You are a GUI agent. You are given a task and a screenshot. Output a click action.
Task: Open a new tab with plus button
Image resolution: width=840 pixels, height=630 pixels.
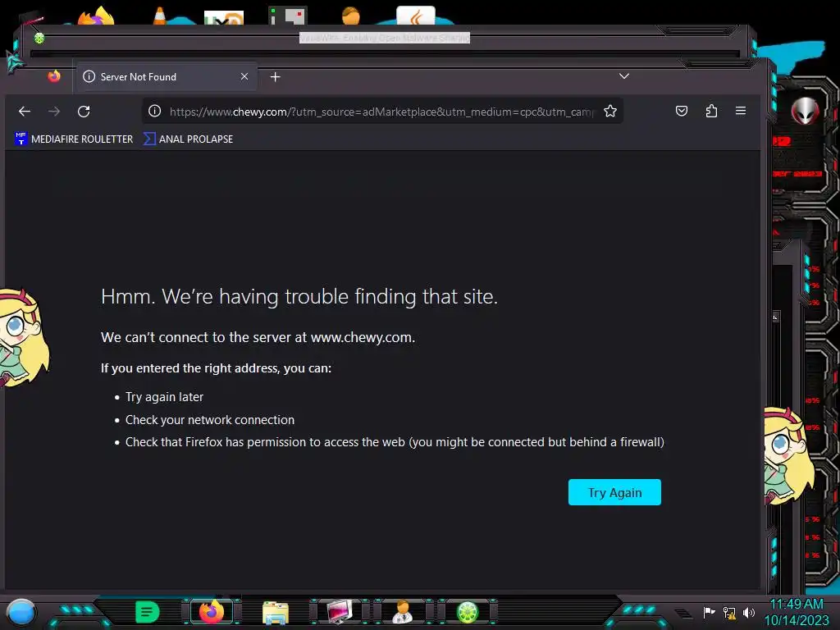click(x=276, y=77)
